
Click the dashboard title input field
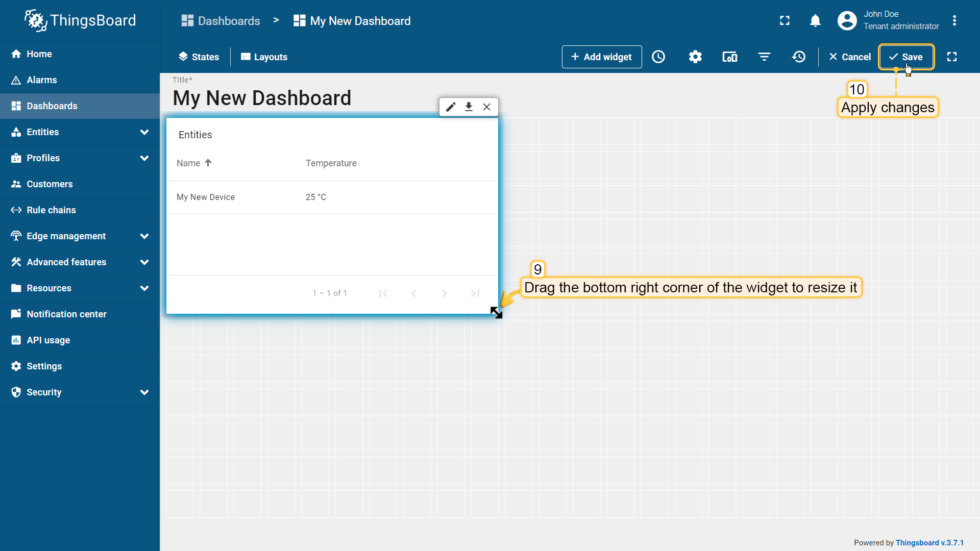point(262,98)
